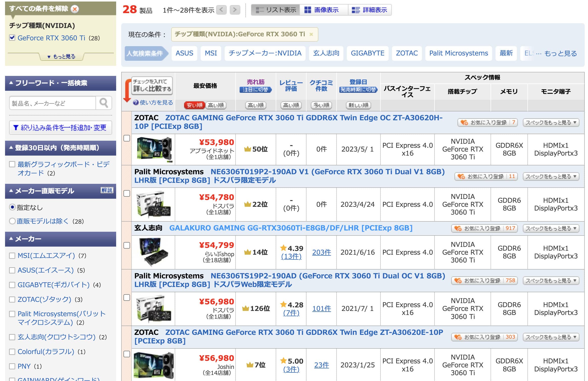Add ZOTAC Twin Edge OC to favorites

point(488,123)
